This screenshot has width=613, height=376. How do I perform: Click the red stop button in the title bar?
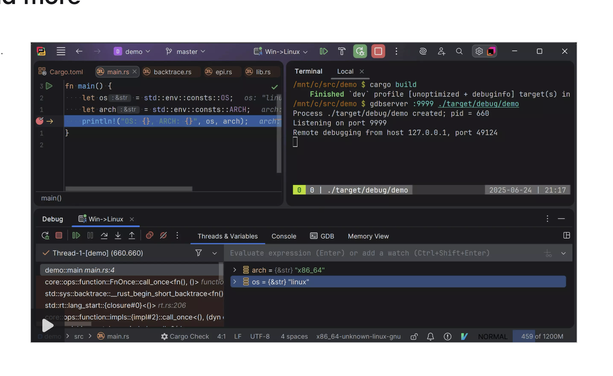tap(378, 51)
